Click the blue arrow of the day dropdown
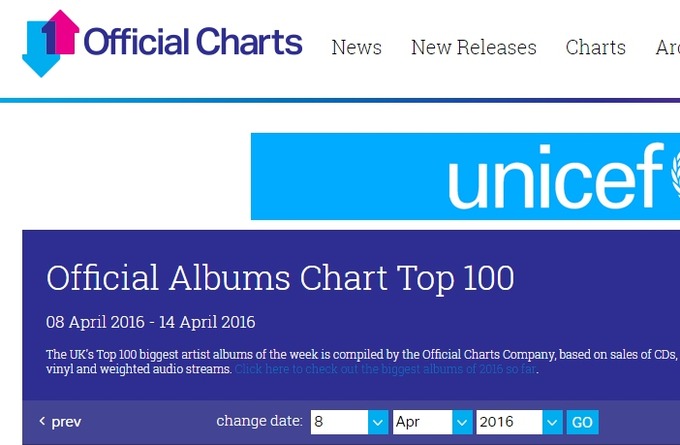680x445 pixels. coord(378,422)
